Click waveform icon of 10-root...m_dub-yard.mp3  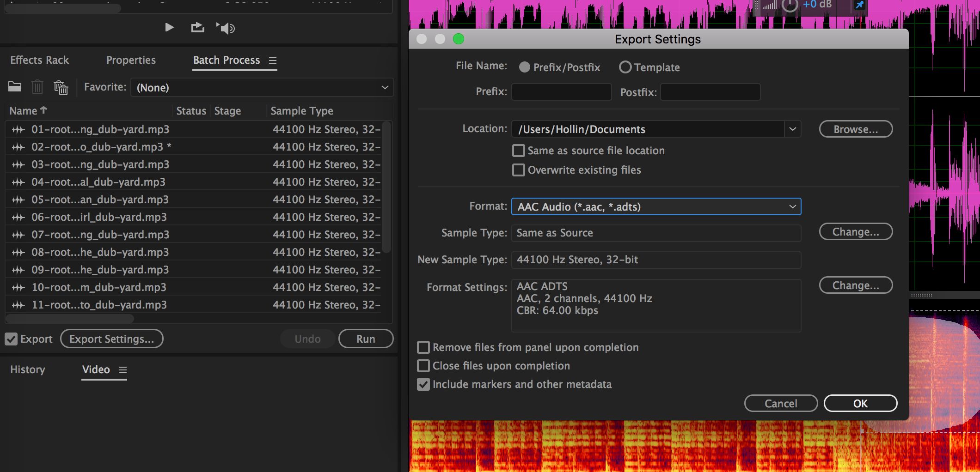(x=18, y=288)
